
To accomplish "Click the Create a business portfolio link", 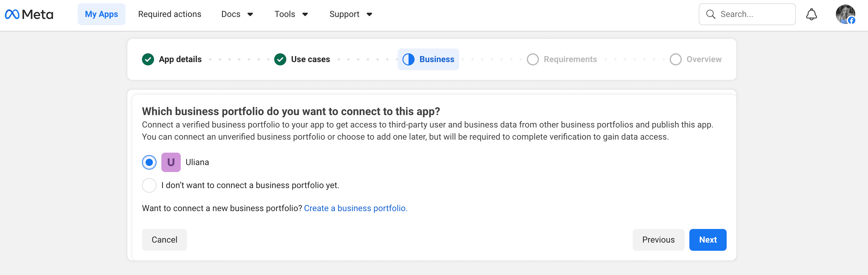I will (355, 208).
